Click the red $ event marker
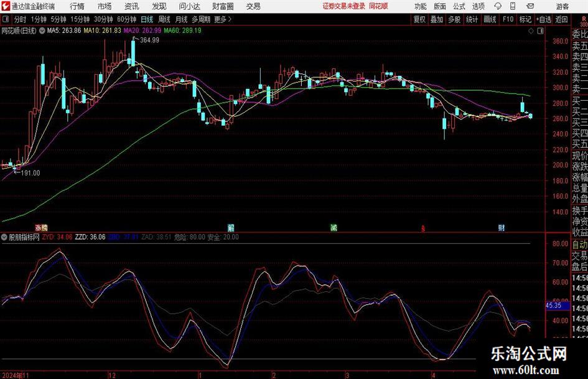Image resolution: width=588 pixels, height=379 pixels. 423,228
